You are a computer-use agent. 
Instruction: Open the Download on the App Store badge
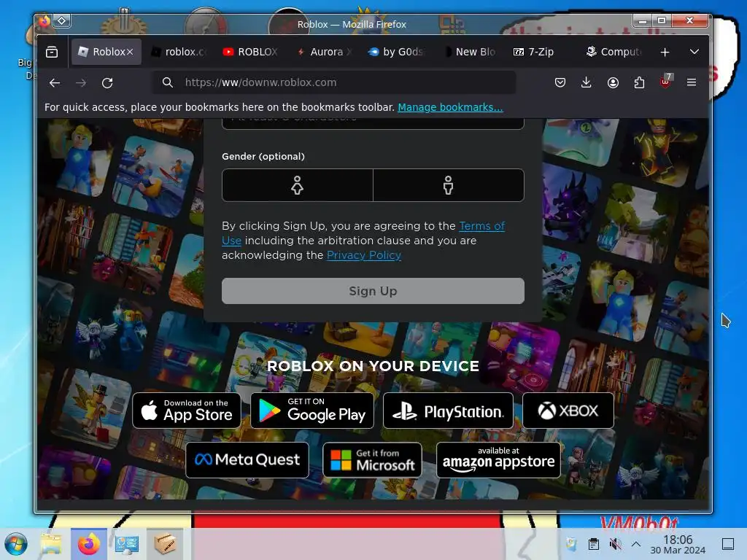tap(187, 411)
